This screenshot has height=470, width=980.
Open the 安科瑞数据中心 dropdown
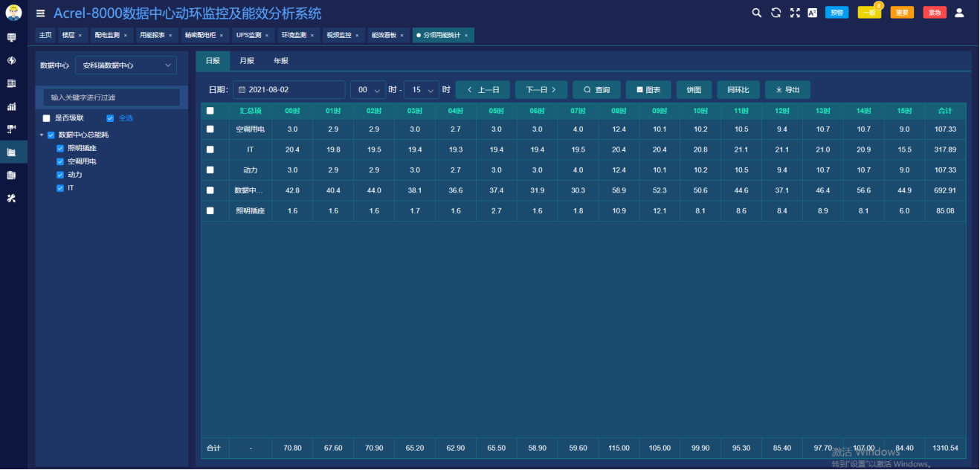coord(126,65)
